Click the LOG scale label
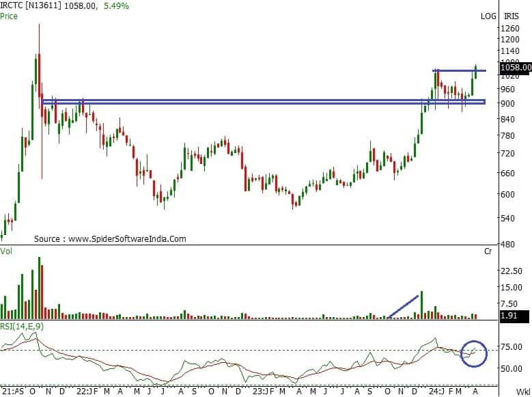532x397 pixels. click(490, 15)
